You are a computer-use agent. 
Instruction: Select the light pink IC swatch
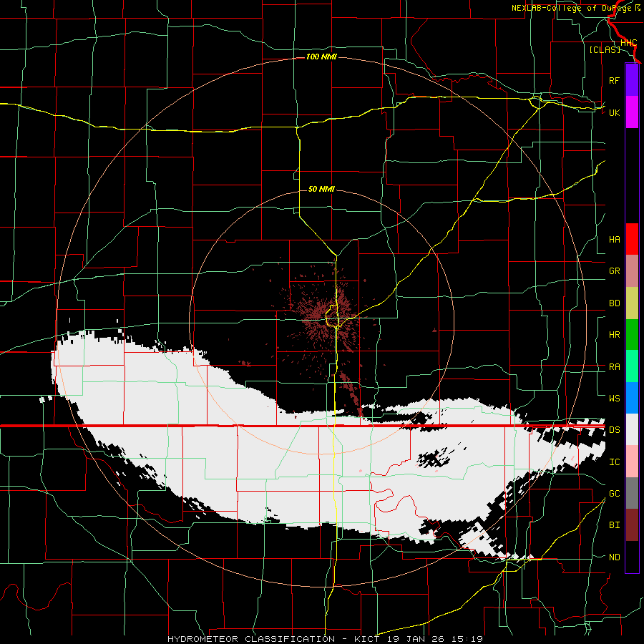pyautogui.click(x=632, y=462)
